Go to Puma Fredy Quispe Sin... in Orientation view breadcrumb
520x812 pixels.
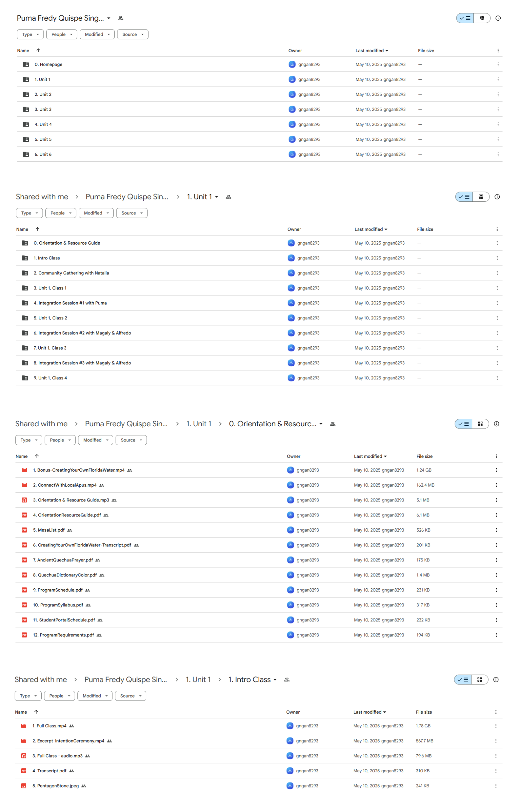[126, 424]
